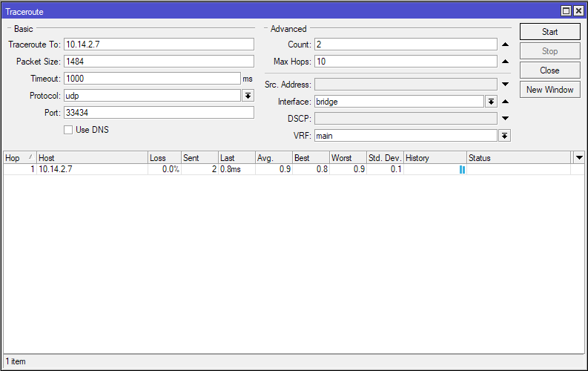Click the VRF field showing main
The width and height of the screenshot is (588, 371).
406,136
